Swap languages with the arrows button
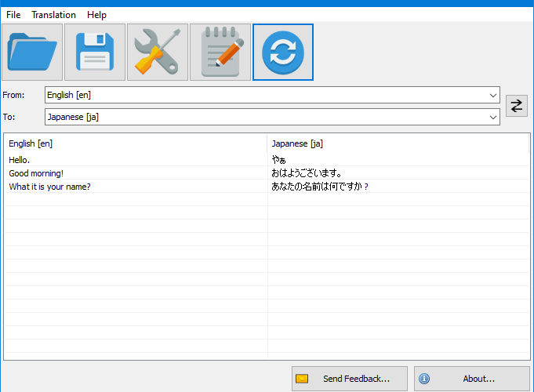 point(516,106)
